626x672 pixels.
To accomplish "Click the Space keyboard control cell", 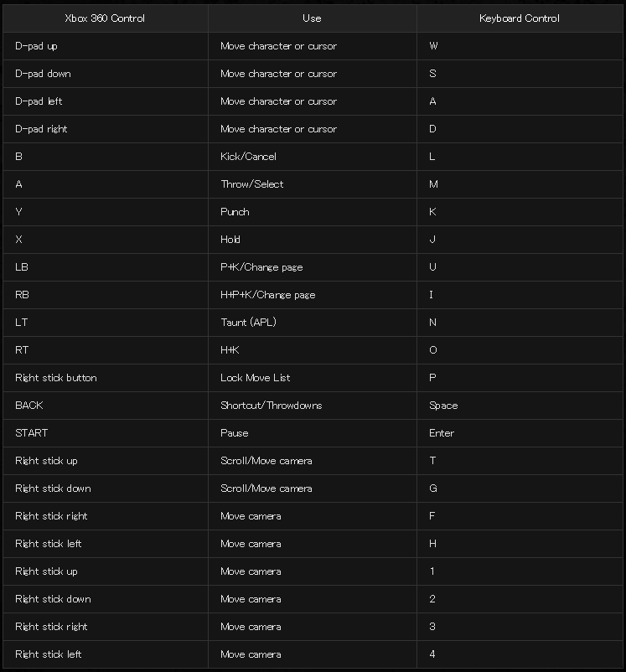I will click(443, 406).
